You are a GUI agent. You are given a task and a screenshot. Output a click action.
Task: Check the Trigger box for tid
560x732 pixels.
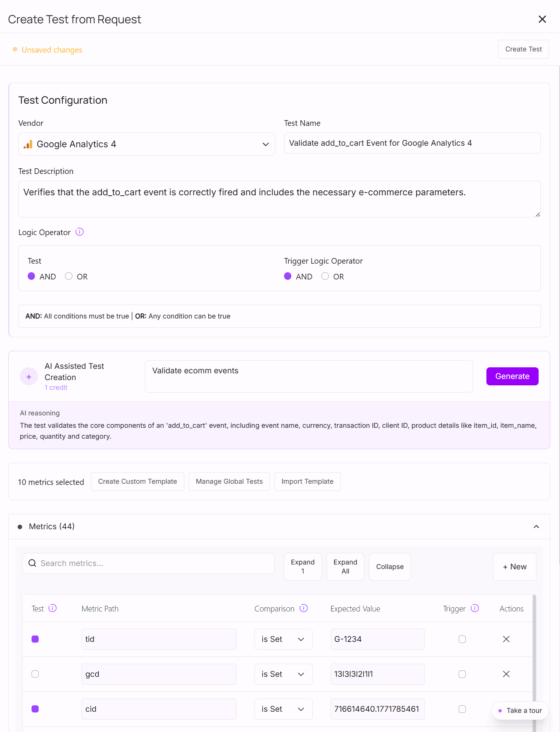(462, 639)
